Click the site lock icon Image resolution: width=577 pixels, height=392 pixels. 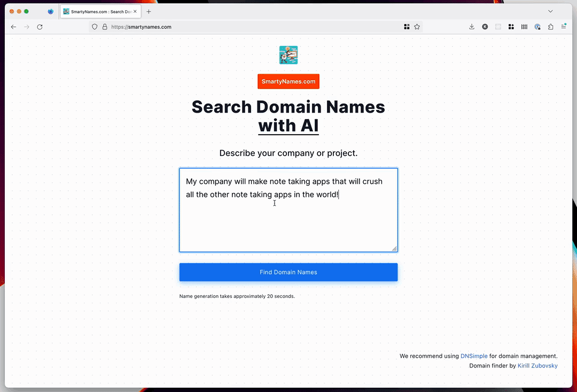point(105,27)
